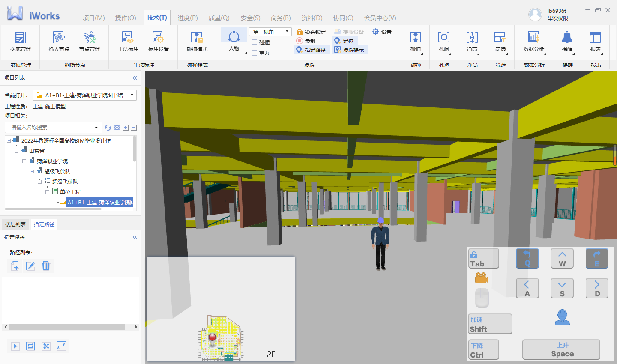The image size is (617, 364).
Task: Toggle the Tab lock key
Action: (484, 258)
